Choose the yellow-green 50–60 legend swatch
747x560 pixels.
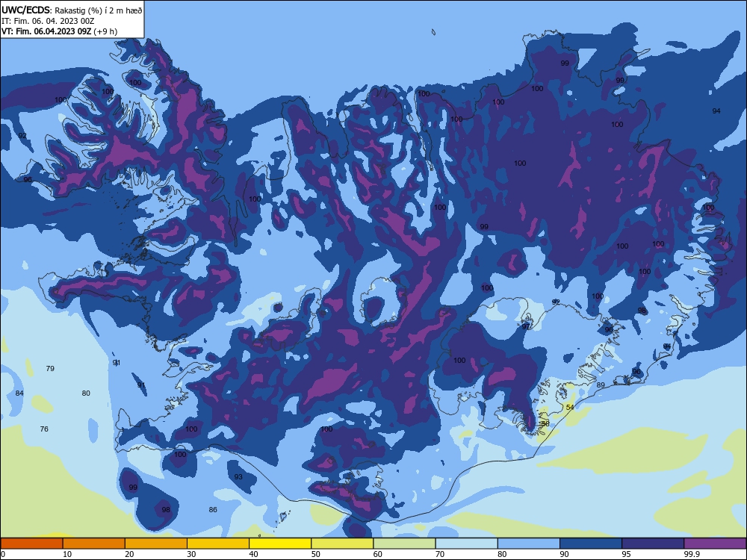point(342,544)
